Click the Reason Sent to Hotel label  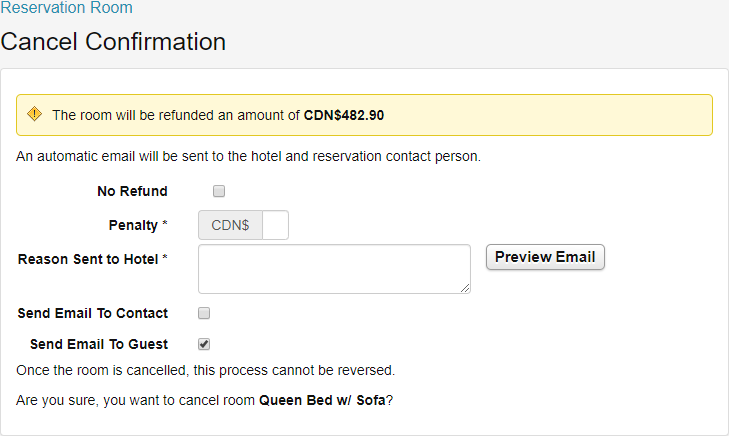(88, 259)
